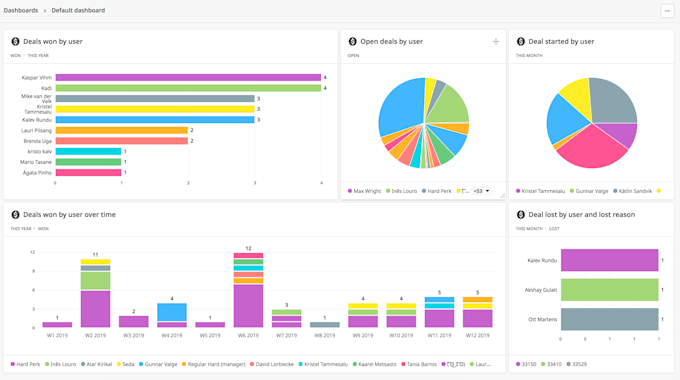
Task: Click the resize corner of Open deals by user widget
Action: point(502,196)
